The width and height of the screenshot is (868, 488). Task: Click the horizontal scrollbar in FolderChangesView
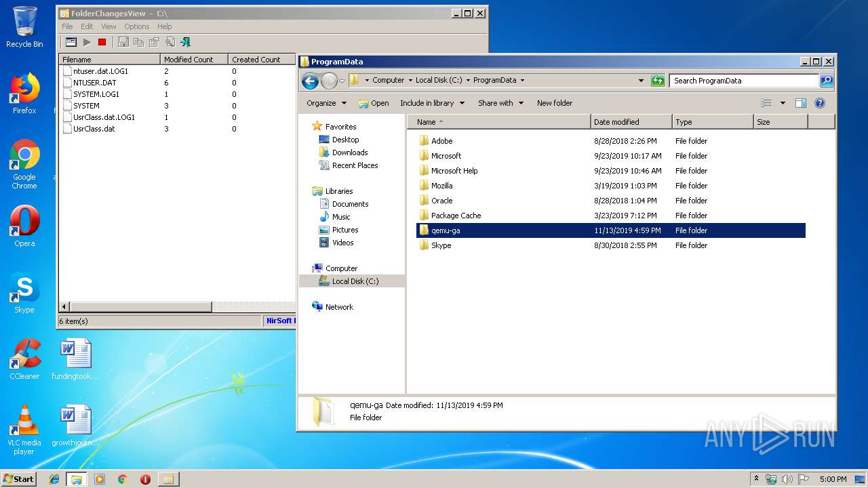(140, 307)
